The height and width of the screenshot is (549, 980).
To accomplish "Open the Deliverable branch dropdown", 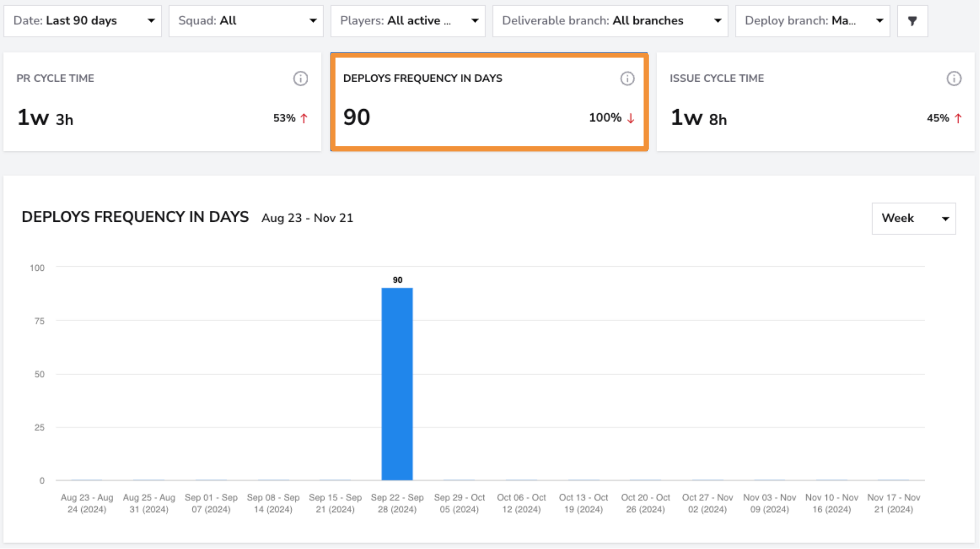I will coord(610,21).
